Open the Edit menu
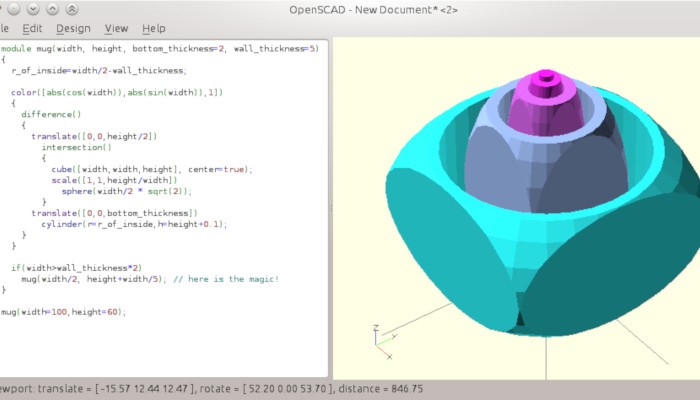The width and height of the screenshot is (700, 400). (x=32, y=29)
